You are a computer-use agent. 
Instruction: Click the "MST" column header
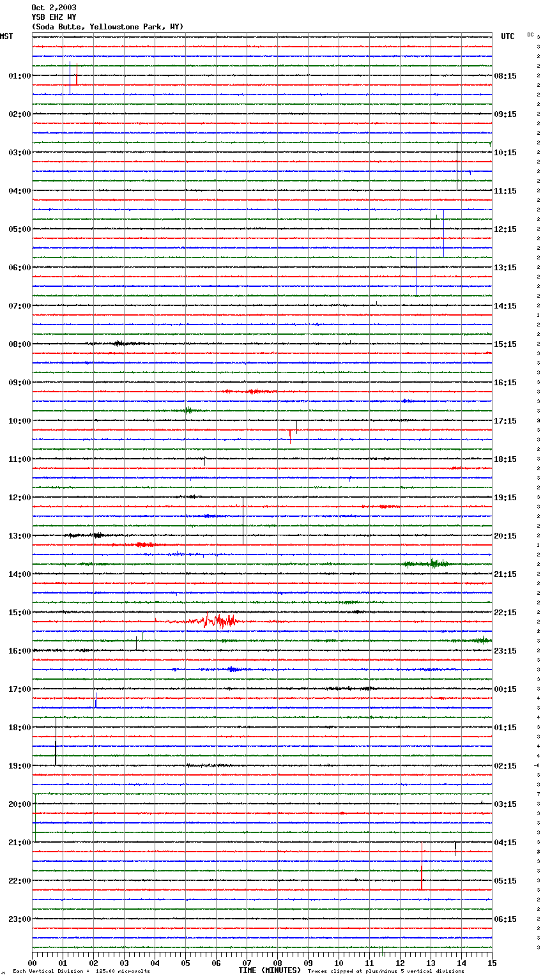[6, 36]
